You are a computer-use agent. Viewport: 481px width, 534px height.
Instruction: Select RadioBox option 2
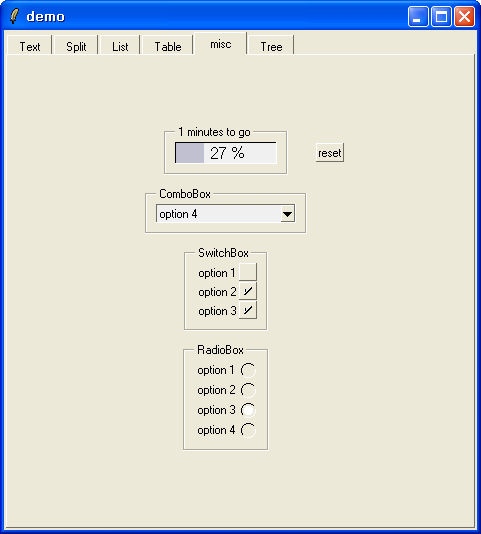click(248, 390)
